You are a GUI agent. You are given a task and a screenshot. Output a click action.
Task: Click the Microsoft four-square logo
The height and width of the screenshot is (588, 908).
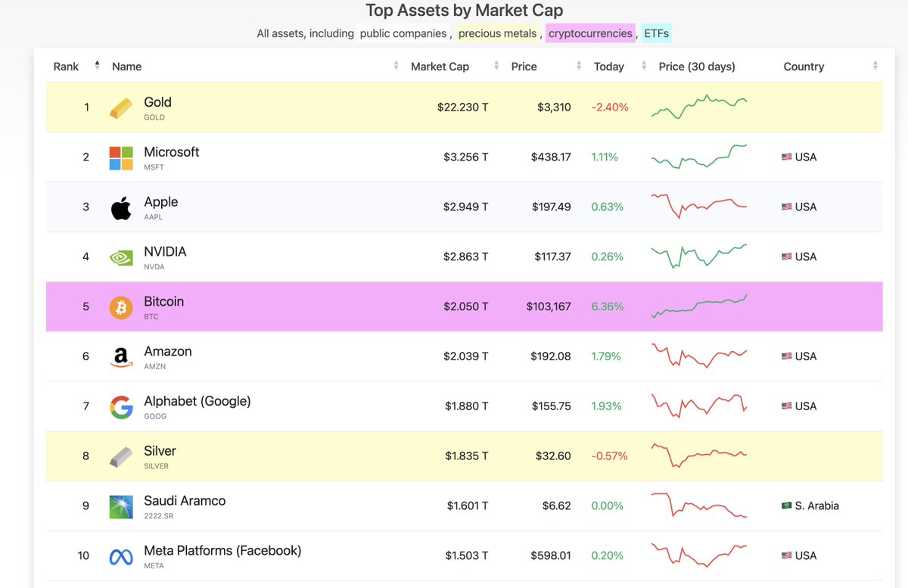[x=120, y=157]
